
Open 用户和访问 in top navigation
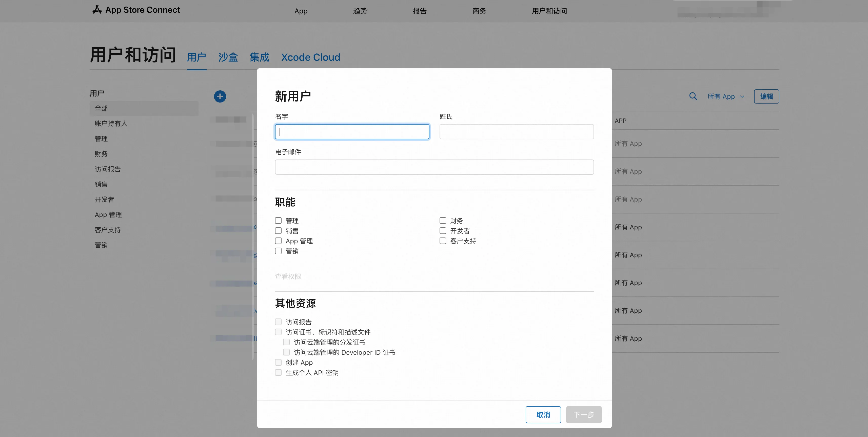tap(549, 11)
